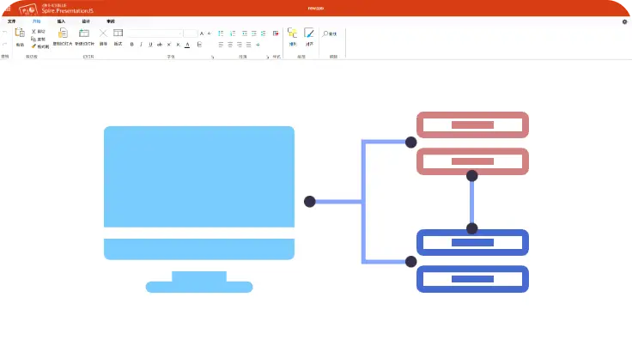
Task: Apply a bulleted list
Action: (x=221, y=33)
